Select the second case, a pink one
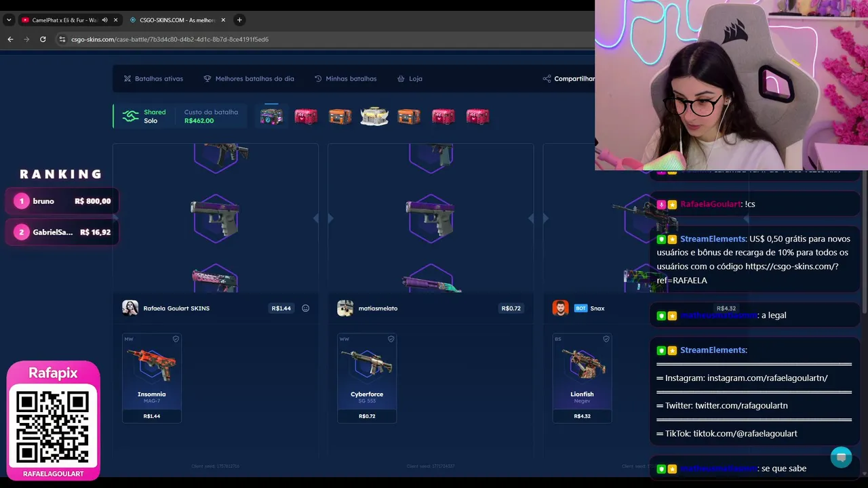This screenshot has width=868, height=488. click(306, 117)
